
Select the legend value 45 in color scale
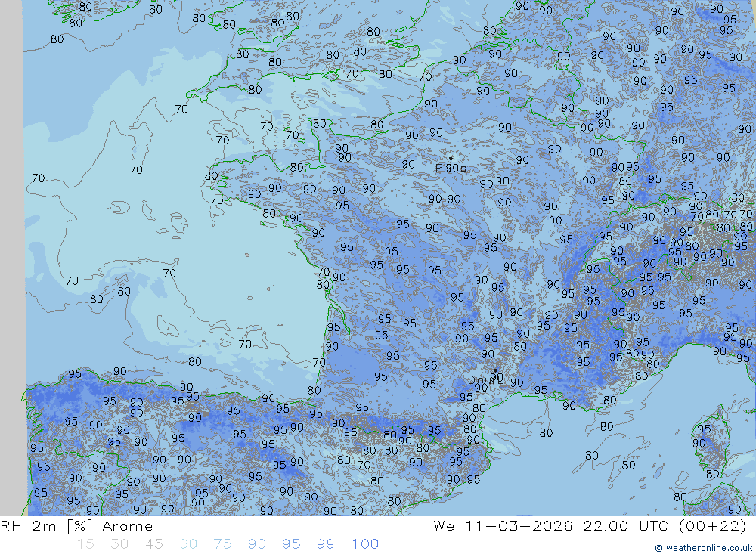point(153,544)
